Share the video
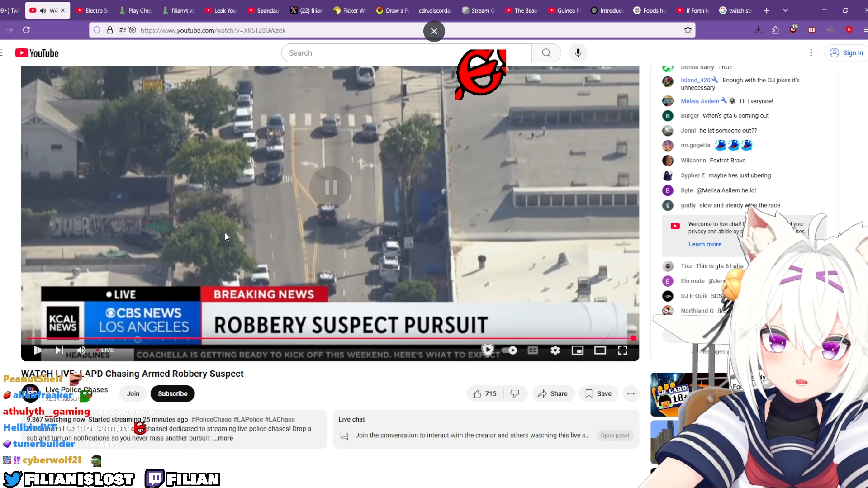 coord(553,393)
